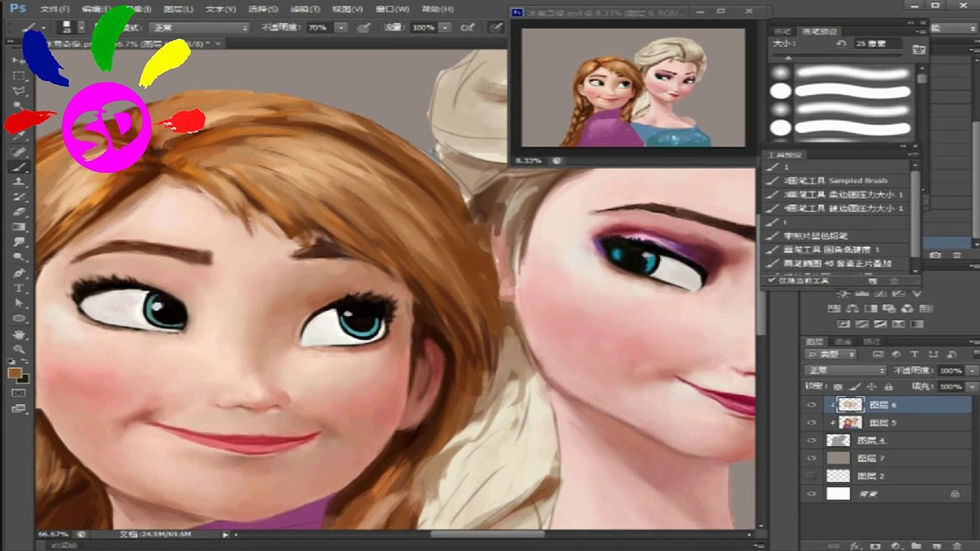The image size is (980, 551).
Task: Select the Ellipse shape tool
Action: 18,319
